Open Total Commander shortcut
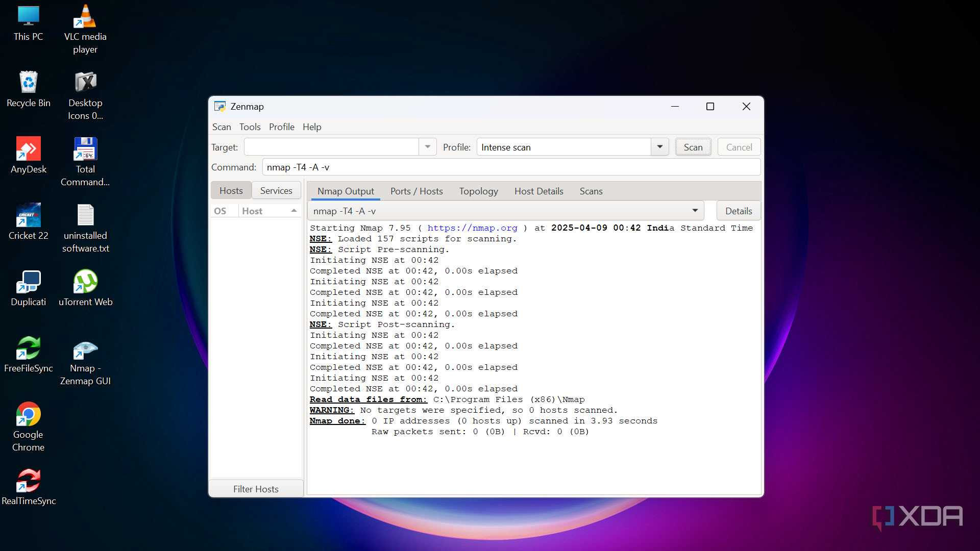 [85, 162]
